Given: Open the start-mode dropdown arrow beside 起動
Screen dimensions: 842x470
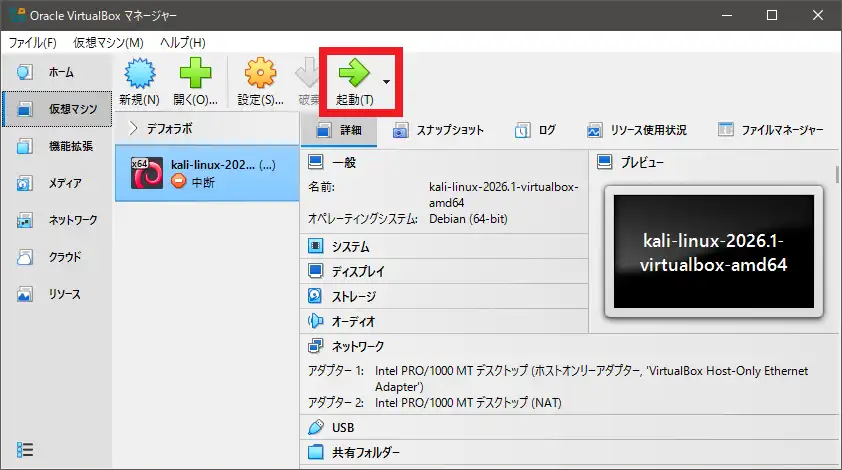Looking at the screenshot, I should pos(387,82).
